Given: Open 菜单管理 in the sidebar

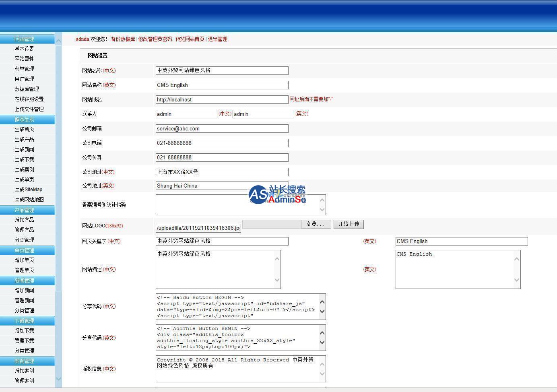Looking at the screenshot, I should 24,69.
